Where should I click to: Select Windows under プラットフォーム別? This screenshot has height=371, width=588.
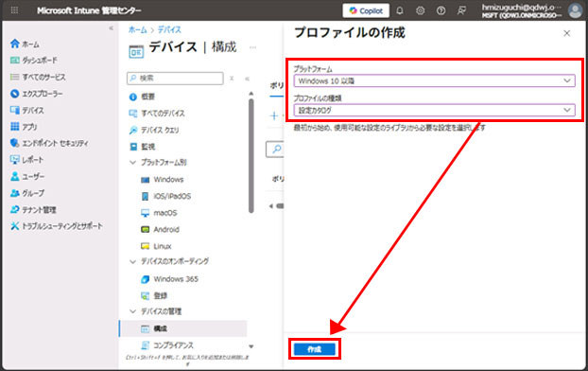click(162, 180)
